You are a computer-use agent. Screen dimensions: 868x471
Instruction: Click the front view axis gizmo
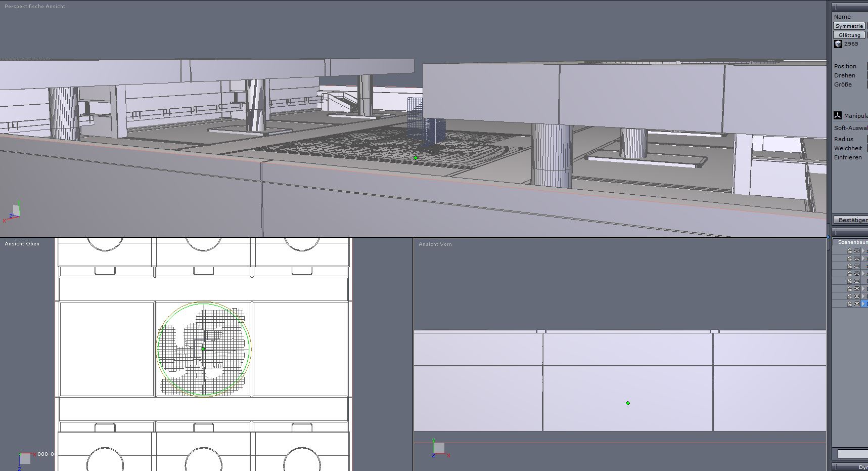pyautogui.click(x=438, y=448)
